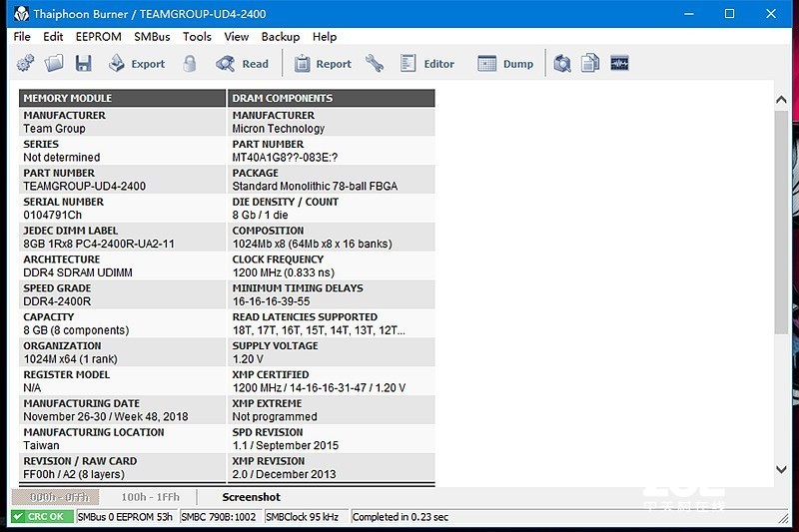Click the Export toolbar button
799x532 pixels.
137,64
